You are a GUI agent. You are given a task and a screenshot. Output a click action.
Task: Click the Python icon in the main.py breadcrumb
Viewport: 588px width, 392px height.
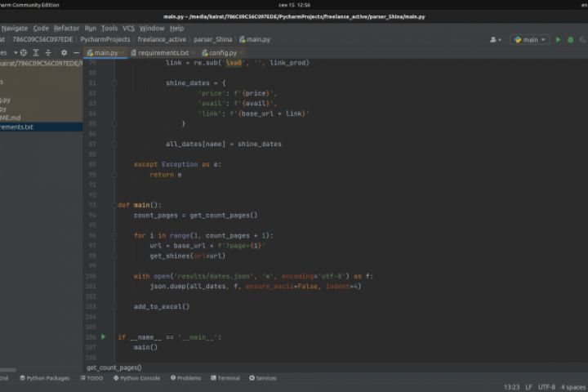[x=243, y=39]
